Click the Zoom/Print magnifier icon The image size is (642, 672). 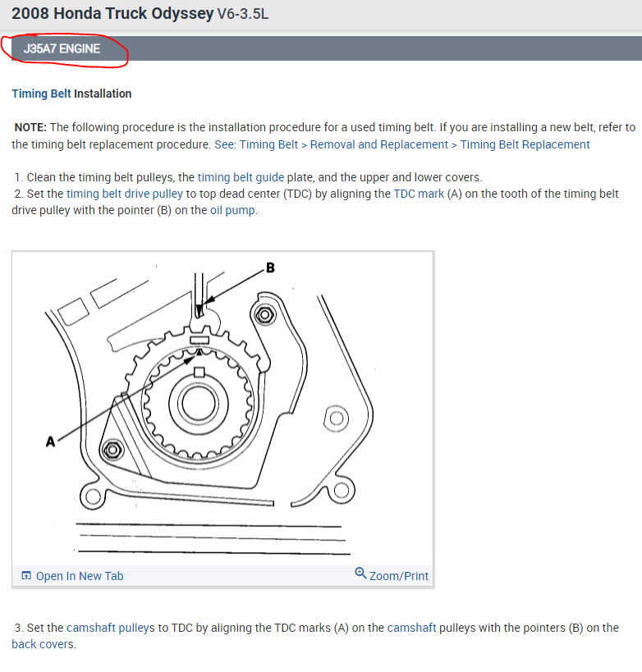pyautogui.click(x=360, y=574)
